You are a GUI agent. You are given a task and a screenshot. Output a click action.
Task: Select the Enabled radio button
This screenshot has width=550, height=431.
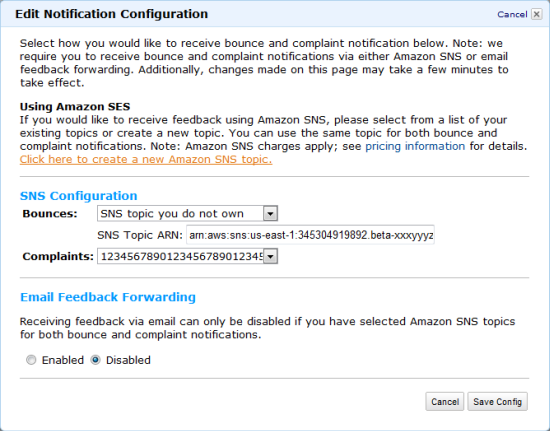pos(31,360)
